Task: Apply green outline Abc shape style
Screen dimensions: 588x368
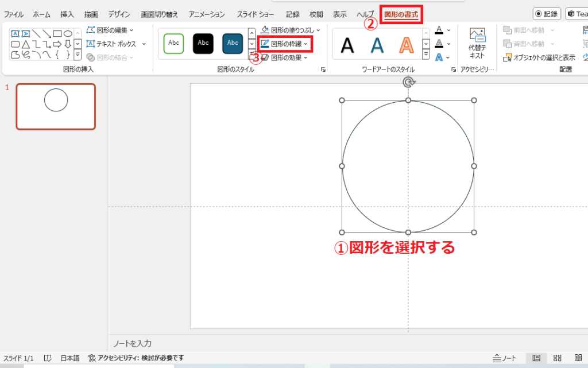Action: click(173, 44)
